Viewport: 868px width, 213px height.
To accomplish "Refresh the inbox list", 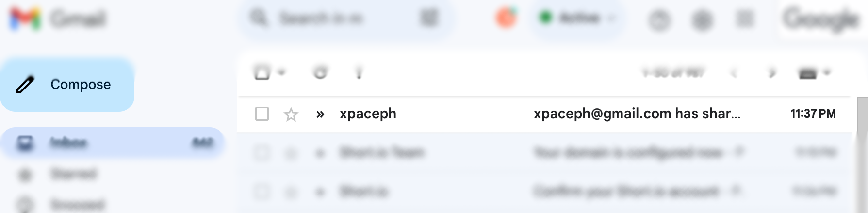I will coord(320,73).
